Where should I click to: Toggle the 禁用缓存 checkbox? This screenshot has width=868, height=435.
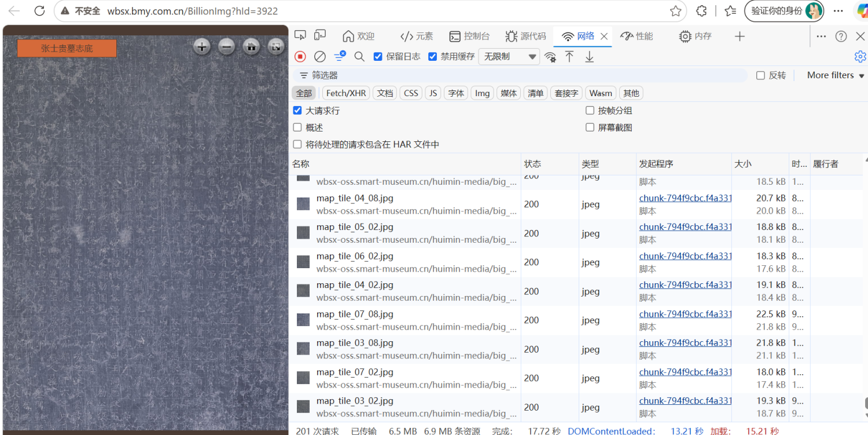(x=432, y=57)
